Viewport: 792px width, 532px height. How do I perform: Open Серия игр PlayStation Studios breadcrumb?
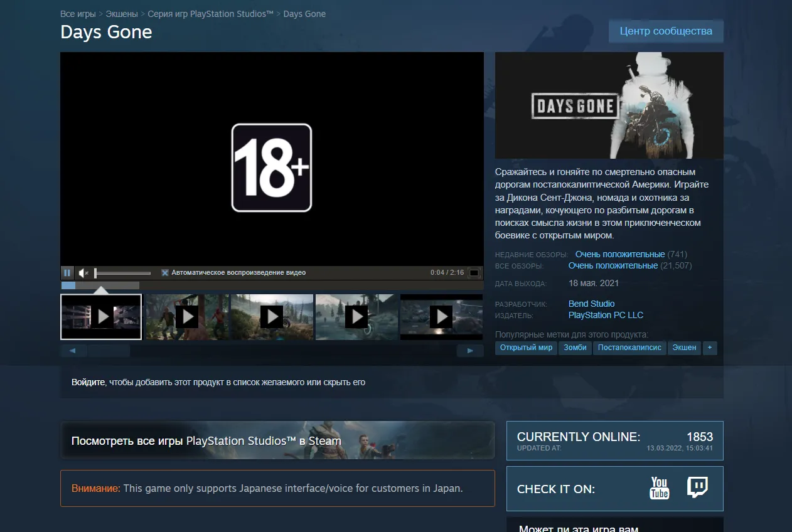click(211, 13)
